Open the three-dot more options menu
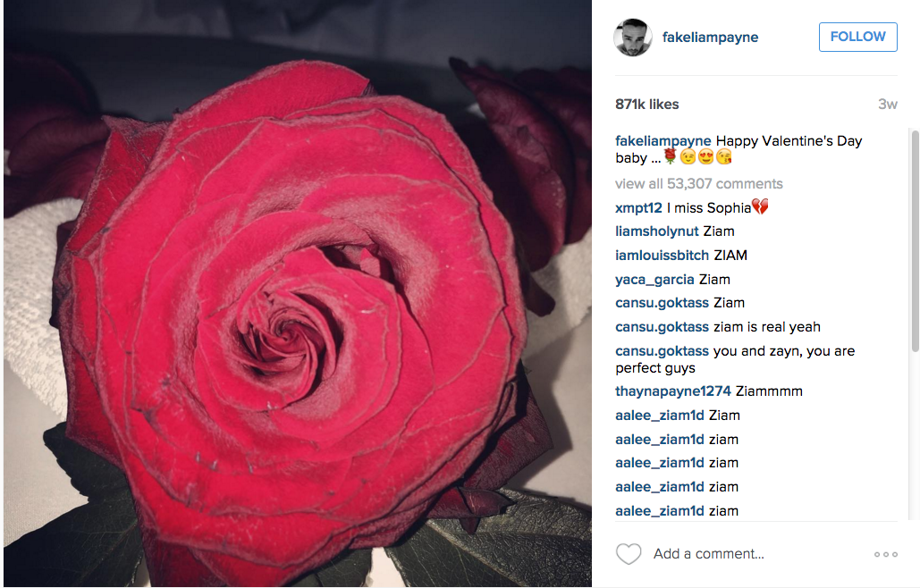The width and height of the screenshot is (920, 588). coord(885,554)
